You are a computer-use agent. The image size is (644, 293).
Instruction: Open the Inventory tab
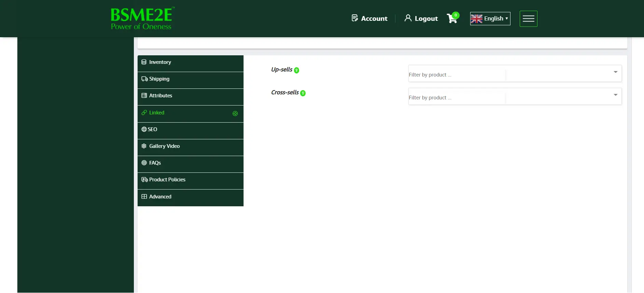[x=191, y=64]
